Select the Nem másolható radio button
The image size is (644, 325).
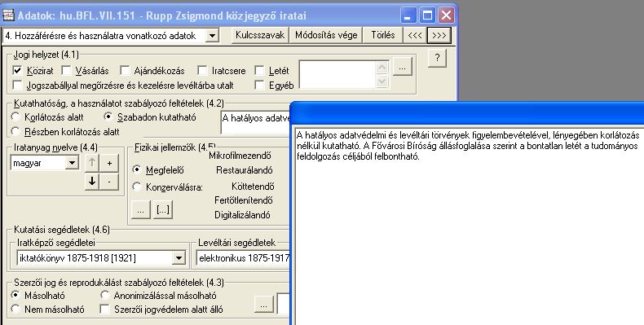(x=15, y=309)
